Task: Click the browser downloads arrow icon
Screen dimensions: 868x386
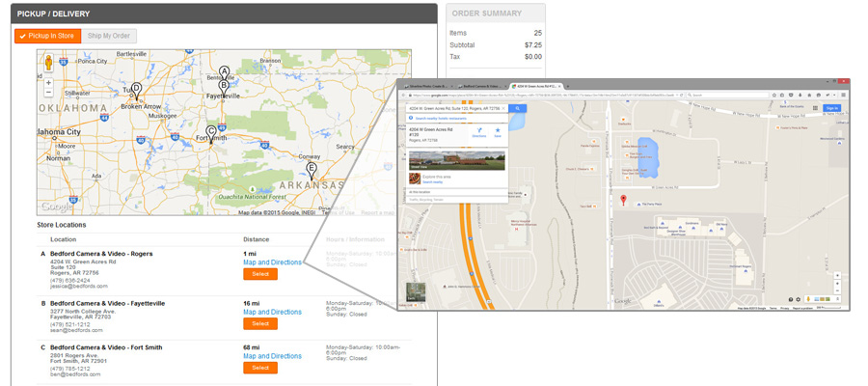Action: click(x=800, y=95)
